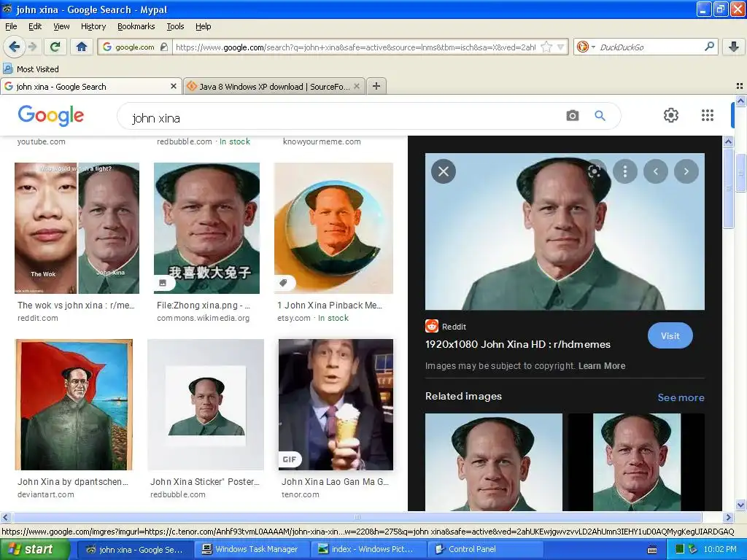Open the History menu
The width and height of the screenshot is (747, 560).
[93, 26]
